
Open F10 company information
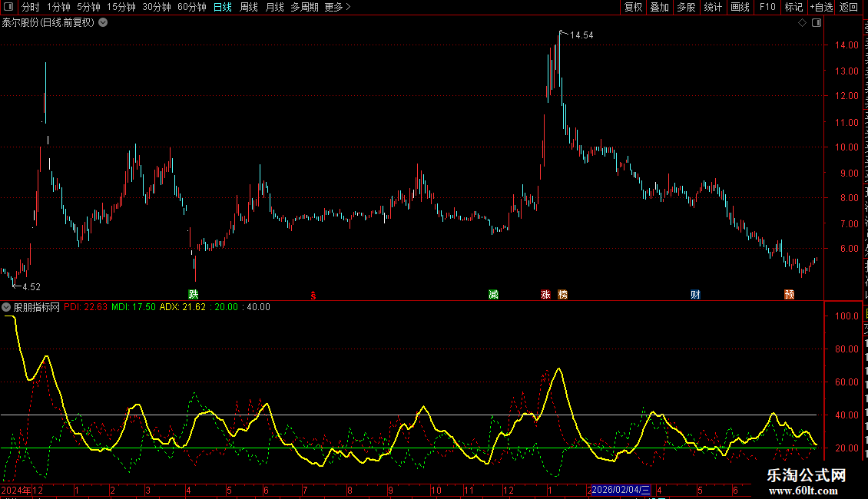point(767,7)
